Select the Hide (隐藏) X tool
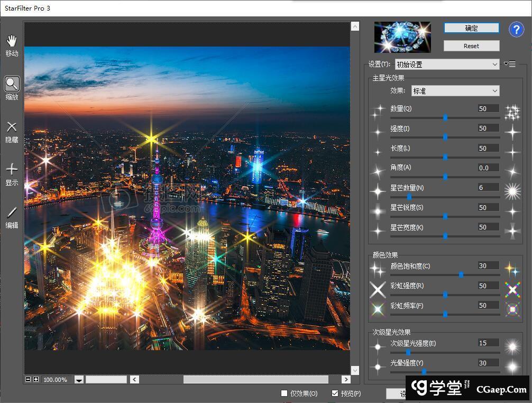 pos(12,127)
